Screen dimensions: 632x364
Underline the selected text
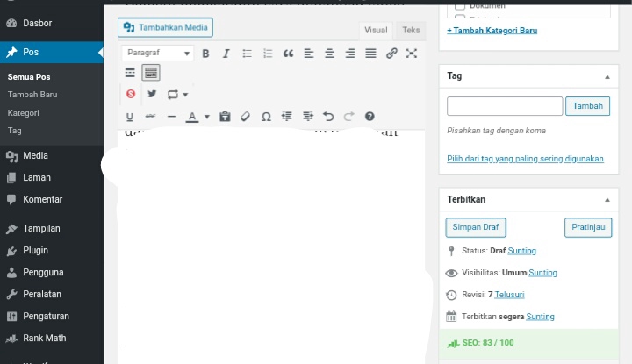tap(129, 117)
